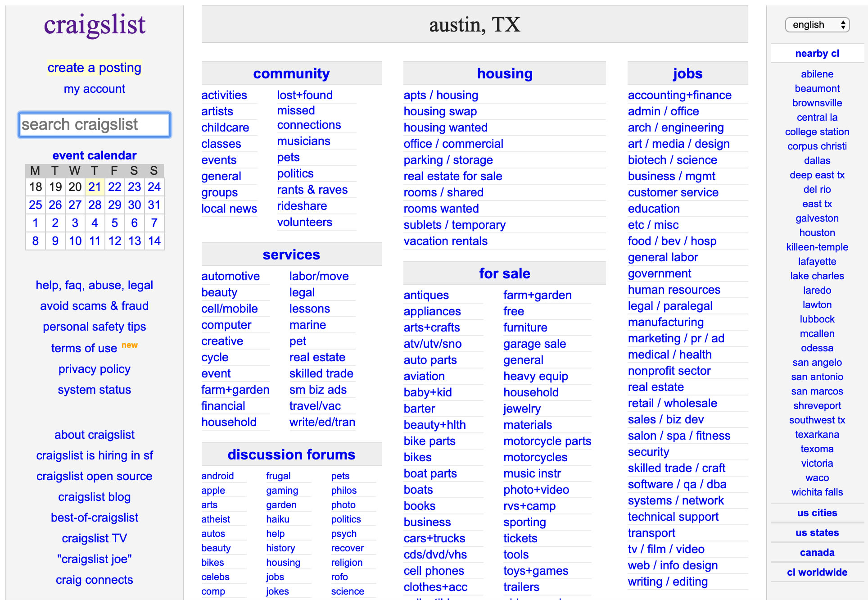Open the for sale section header
This screenshot has width=868, height=600.
(504, 273)
